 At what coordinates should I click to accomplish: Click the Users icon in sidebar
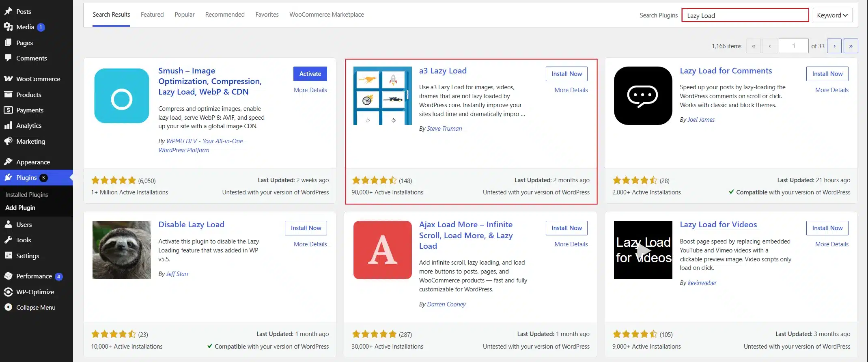tap(8, 224)
